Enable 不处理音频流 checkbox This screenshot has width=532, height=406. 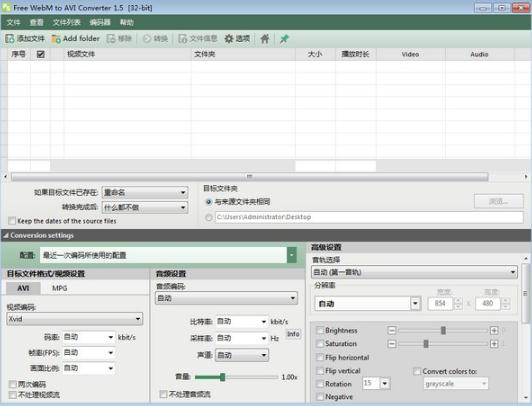click(x=163, y=394)
